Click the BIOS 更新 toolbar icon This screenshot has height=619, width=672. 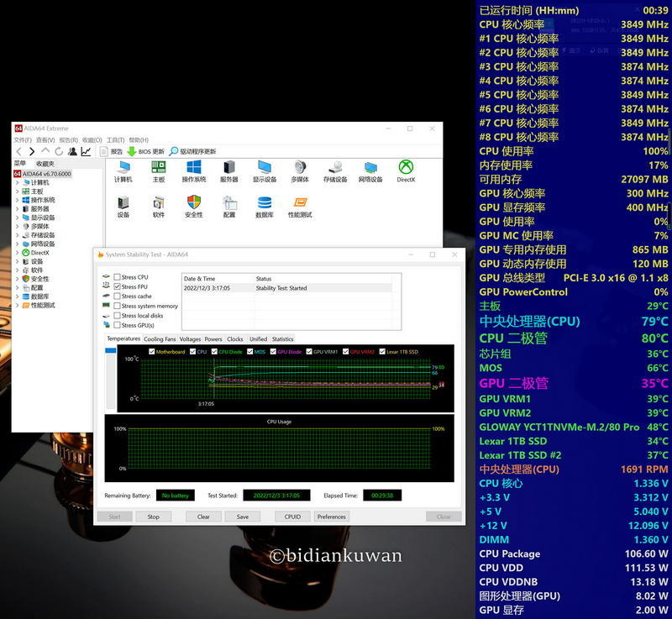(132, 151)
